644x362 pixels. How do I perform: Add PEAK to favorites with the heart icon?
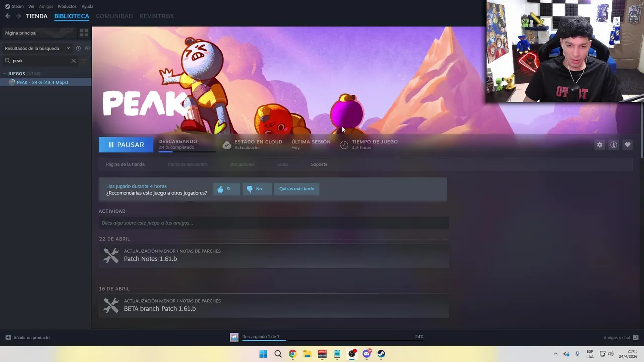(x=628, y=145)
